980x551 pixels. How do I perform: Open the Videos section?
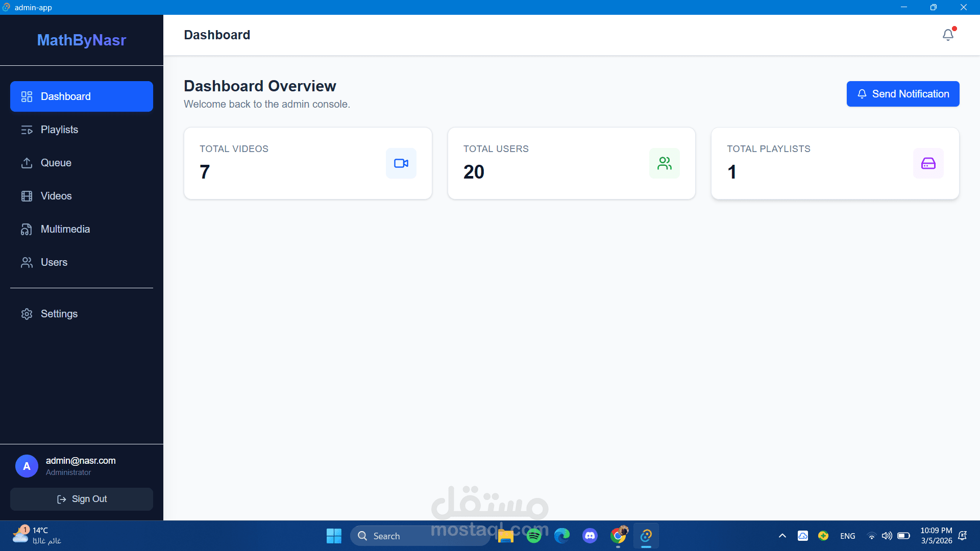56,196
